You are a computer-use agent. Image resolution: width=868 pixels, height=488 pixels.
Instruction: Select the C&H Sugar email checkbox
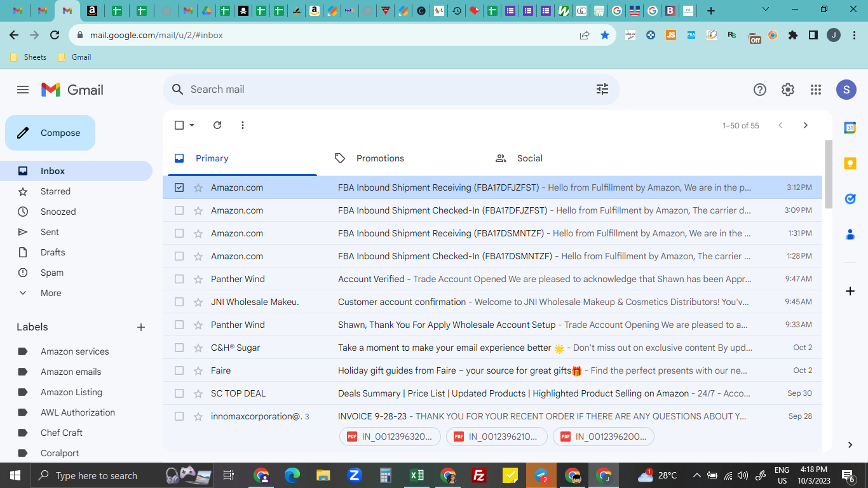(179, 348)
